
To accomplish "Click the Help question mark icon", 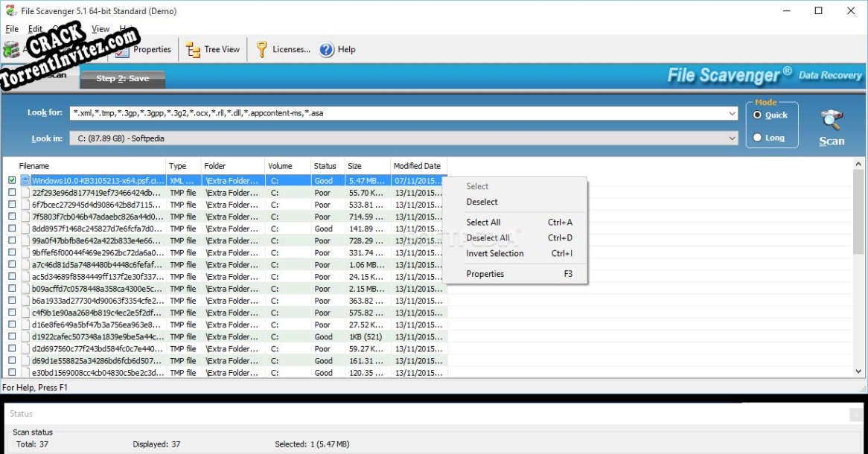I will pyautogui.click(x=327, y=50).
